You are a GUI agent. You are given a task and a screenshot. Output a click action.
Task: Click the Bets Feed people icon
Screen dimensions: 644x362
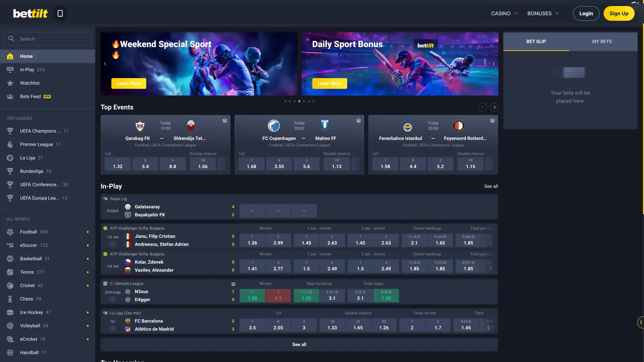coord(10,97)
